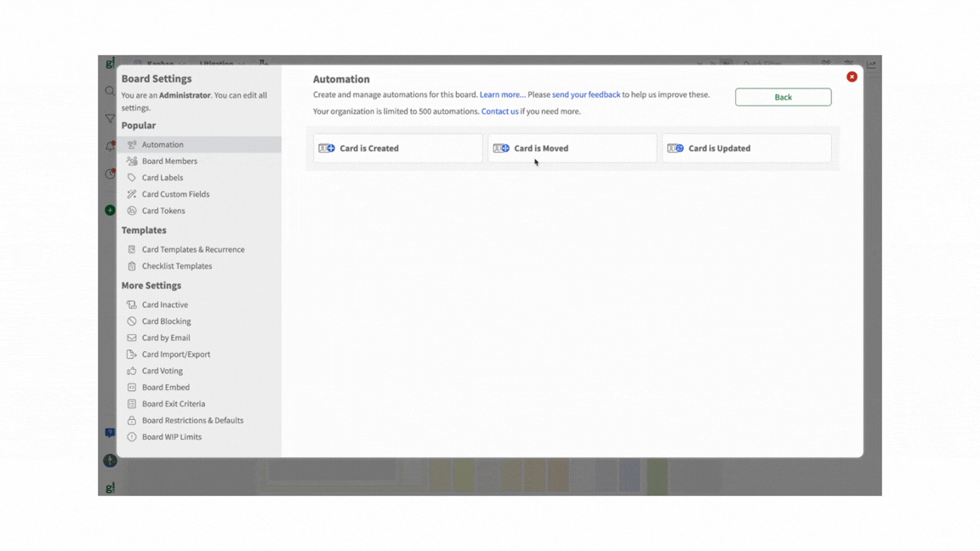Click the green add button in left rail
Viewport: 980px width, 551px height.
pyautogui.click(x=110, y=211)
